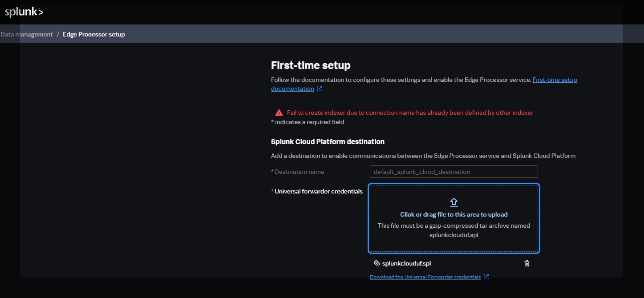The width and height of the screenshot is (644, 298).
Task: Delete splunkclouduf.spl with the trash icon
Action: coord(527,263)
